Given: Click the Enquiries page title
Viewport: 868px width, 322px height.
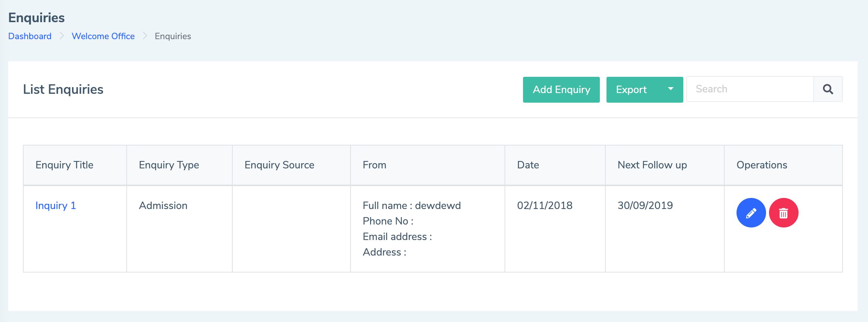Looking at the screenshot, I should (x=37, y=18).
